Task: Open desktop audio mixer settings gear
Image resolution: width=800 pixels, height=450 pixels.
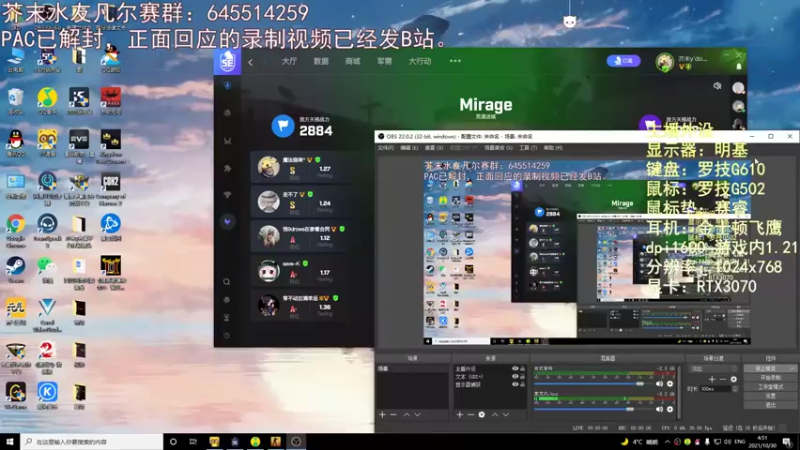Action: tap(670, 384)
